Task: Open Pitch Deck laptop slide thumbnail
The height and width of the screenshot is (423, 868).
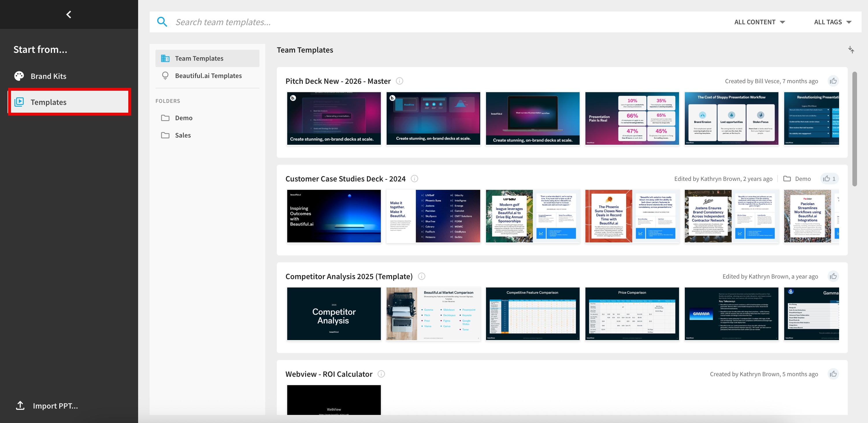Action: click(x=533, y=118)
